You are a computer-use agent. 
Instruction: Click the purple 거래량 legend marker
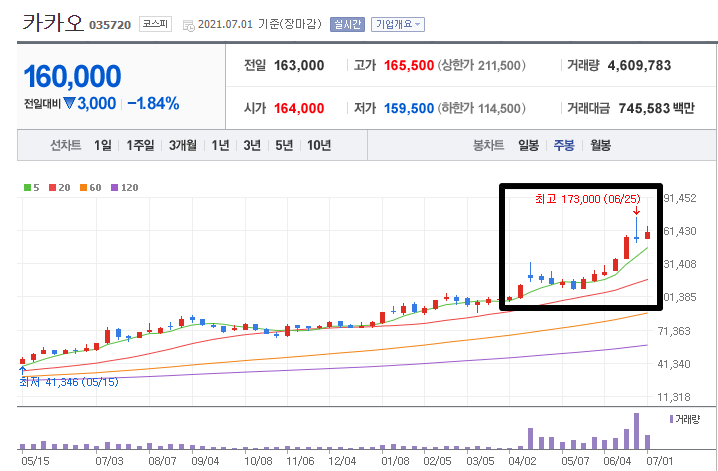(x=671, y=419)
